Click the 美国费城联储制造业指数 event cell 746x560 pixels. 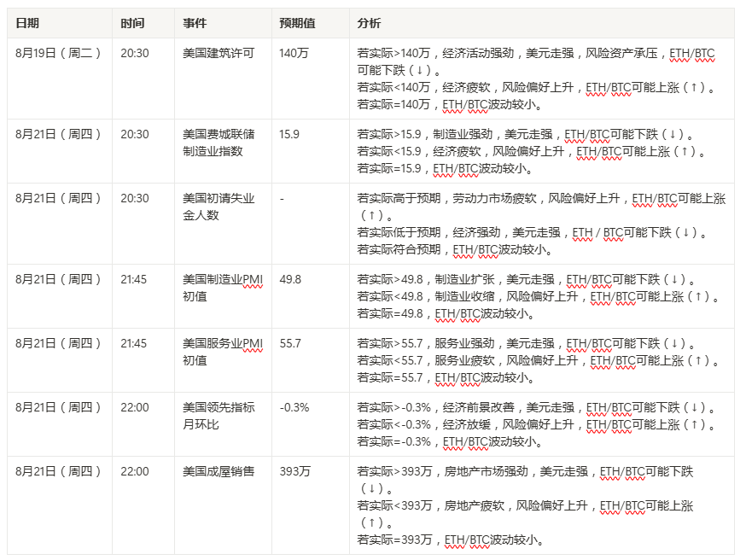219,143
